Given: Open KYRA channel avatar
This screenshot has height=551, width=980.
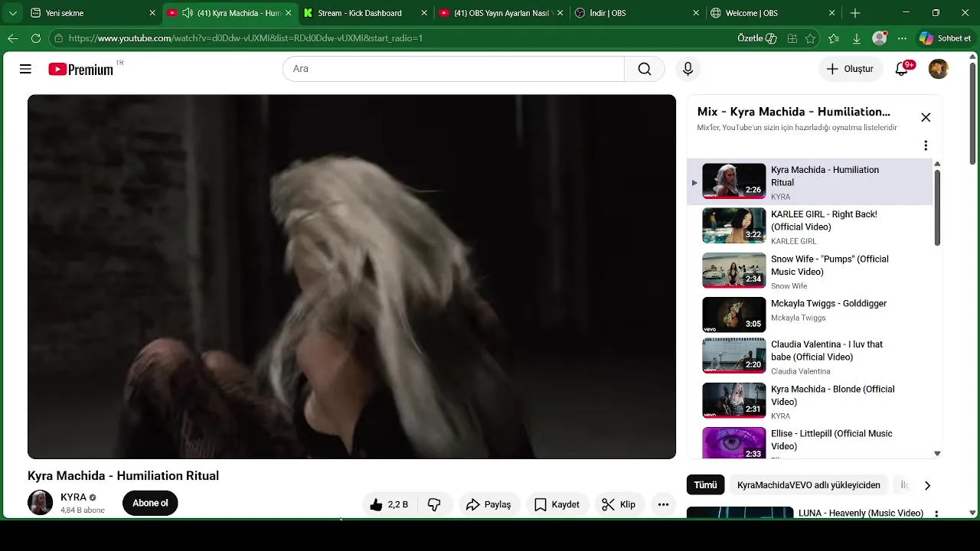Looking at the screenshot, I should pyautogui.click(x=40, y=503).
